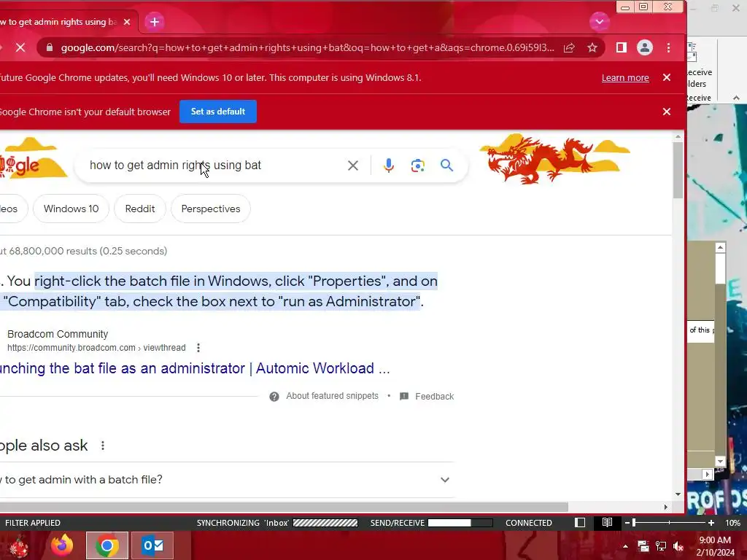
Task: Open Outlook from taskbar
Action: [153, 545]
